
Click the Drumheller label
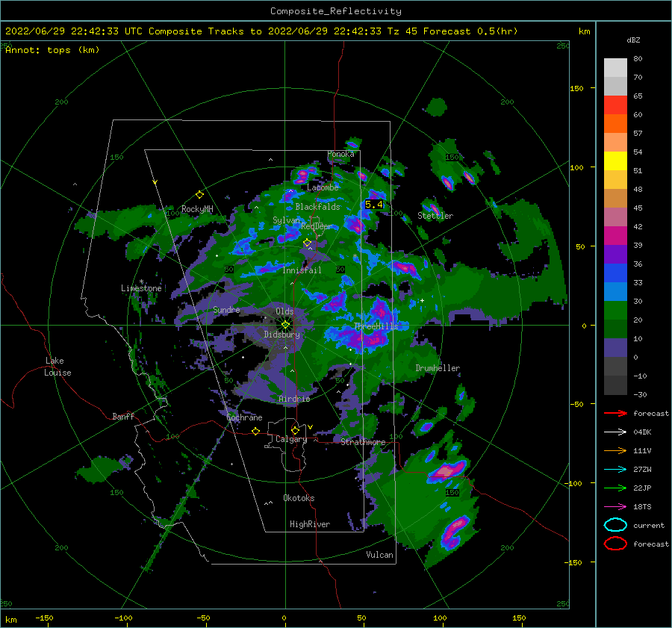438,368
